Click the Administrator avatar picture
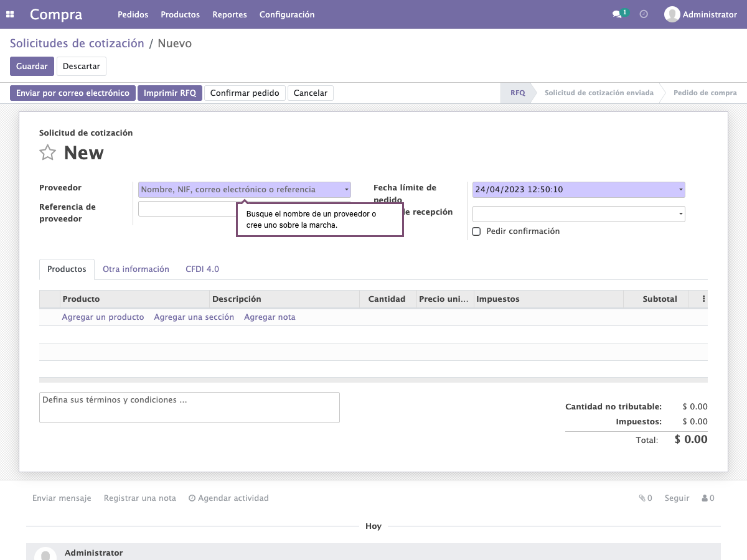Viewport: 747px width, 560px height. coord(672,14)
